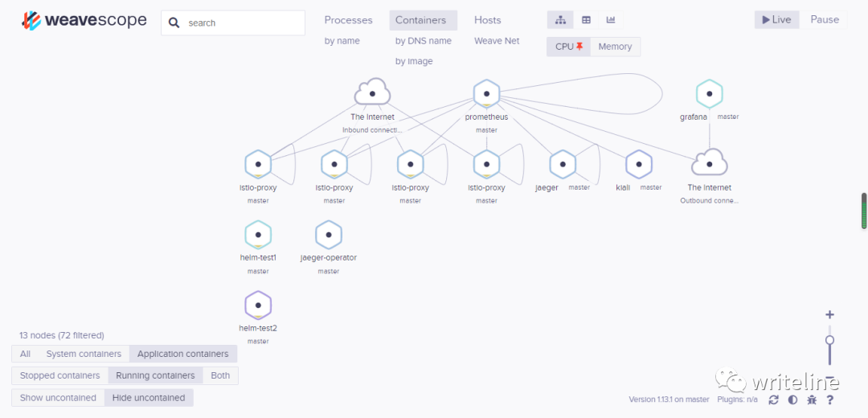868x418 pixels.
Task: Click the red pin on CPU
Action: [x=579, y=47]
